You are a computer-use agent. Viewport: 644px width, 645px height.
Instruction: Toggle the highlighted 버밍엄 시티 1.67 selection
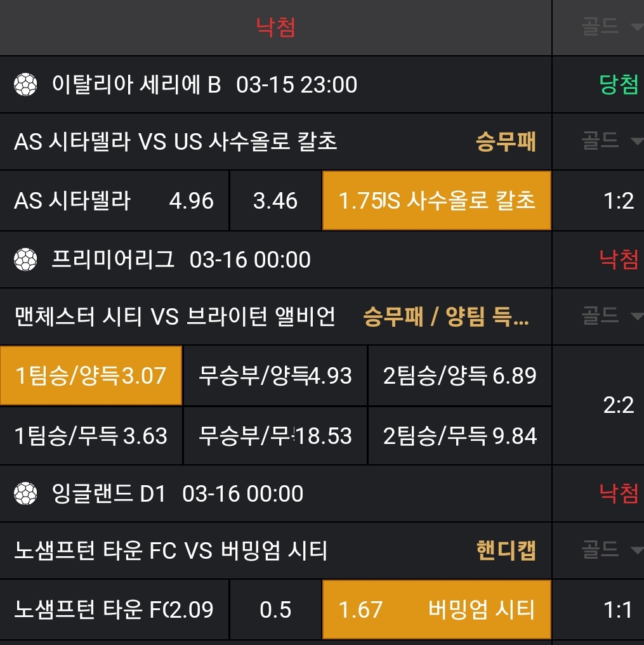[437, 610]
